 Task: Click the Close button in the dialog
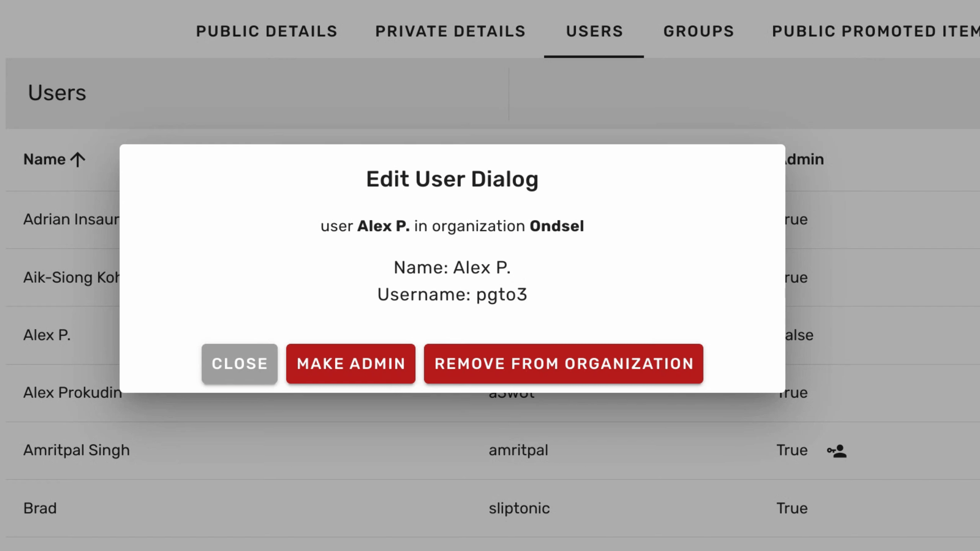(239, 364)
